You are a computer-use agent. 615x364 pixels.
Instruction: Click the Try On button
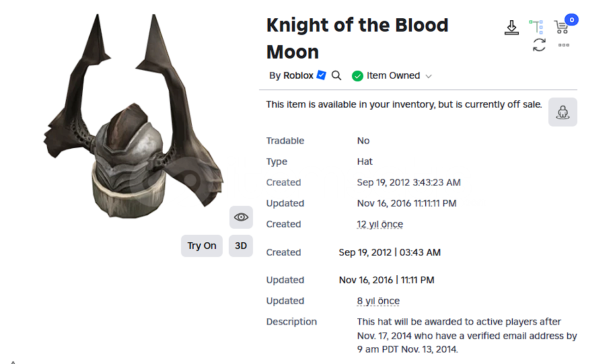[x=202, y=246]
